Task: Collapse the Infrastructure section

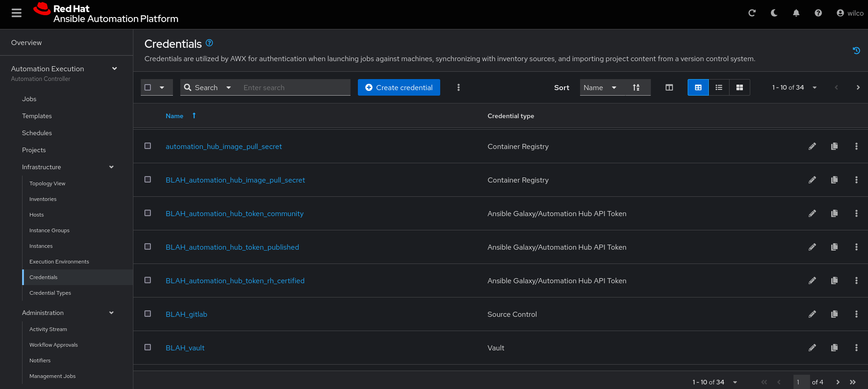Action: (111, 167)
